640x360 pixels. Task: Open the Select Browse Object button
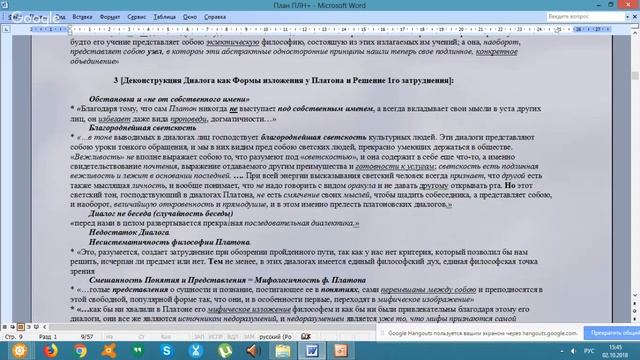click(635, 311)
